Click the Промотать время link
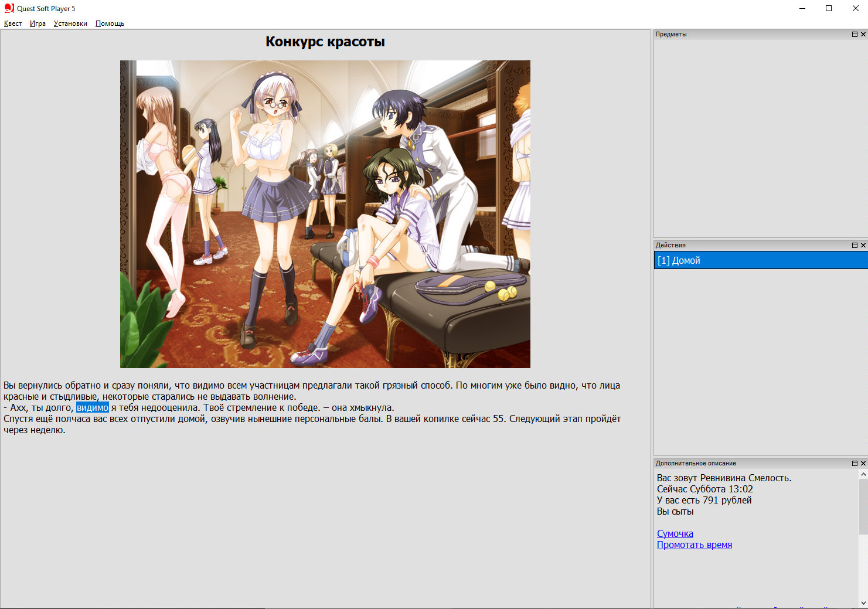 [695, 545]
